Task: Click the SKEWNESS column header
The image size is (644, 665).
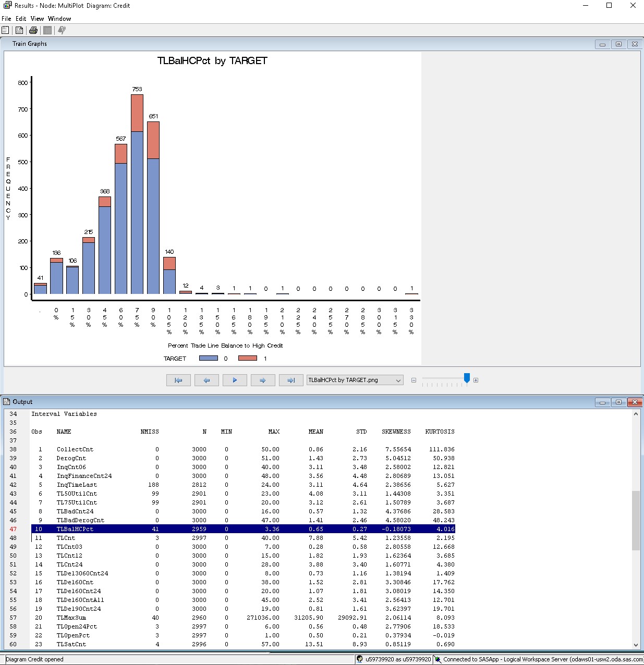Action: (396, 432)
